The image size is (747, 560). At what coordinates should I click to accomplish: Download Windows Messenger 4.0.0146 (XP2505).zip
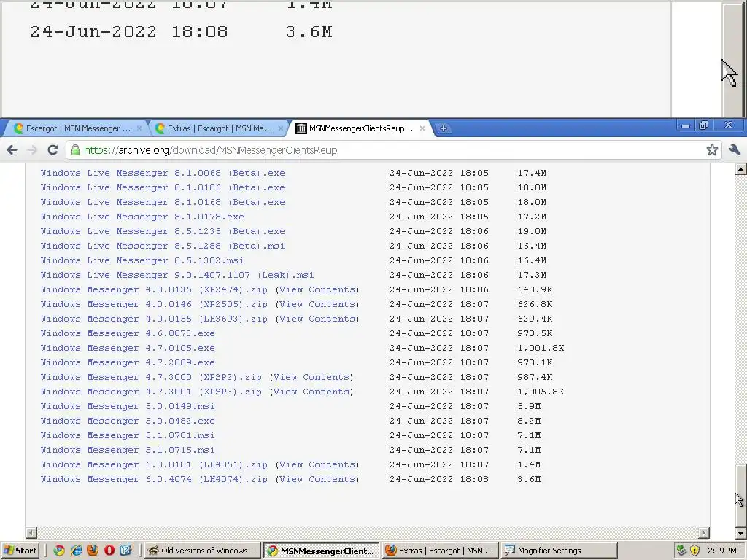154,304
